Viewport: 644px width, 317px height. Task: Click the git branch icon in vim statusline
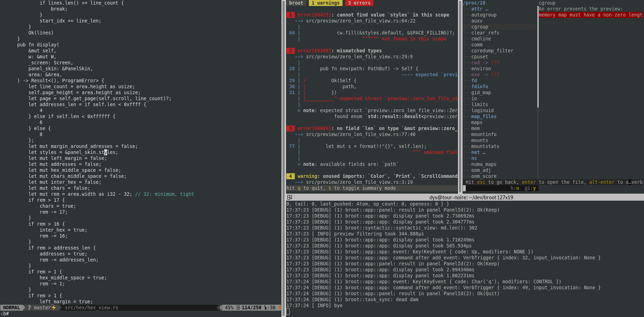coord(30,308)
